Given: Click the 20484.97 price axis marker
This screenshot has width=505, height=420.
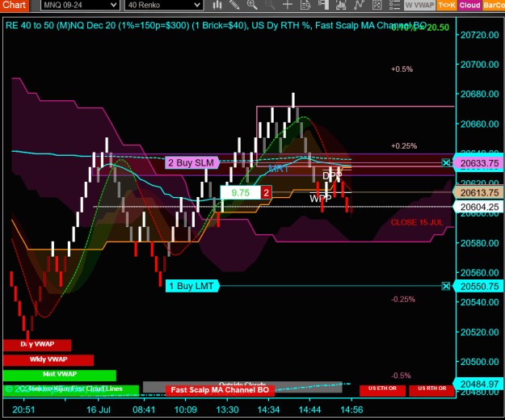Looking at the screenshot, I should click(x=478, y=384).
